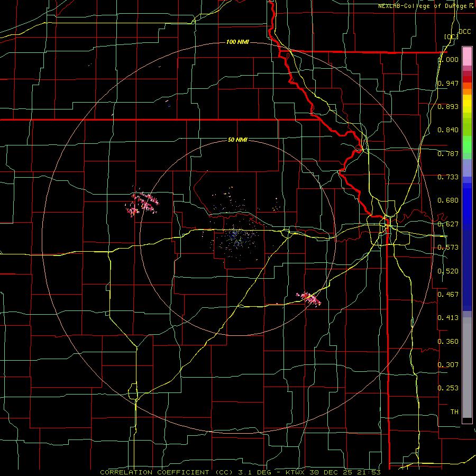
Task: Click the 0.787 legend value
Action: [448, 153]
